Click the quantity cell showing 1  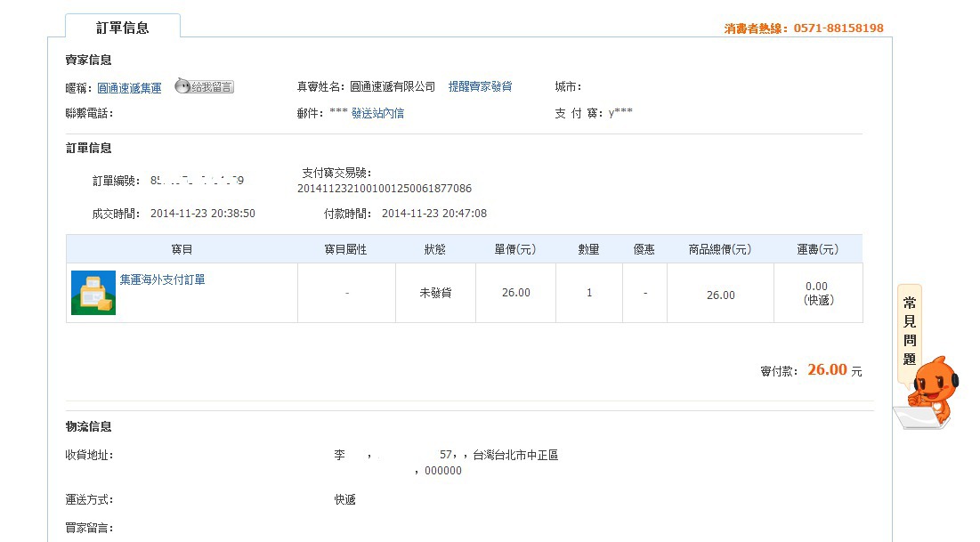coord(589,293)
